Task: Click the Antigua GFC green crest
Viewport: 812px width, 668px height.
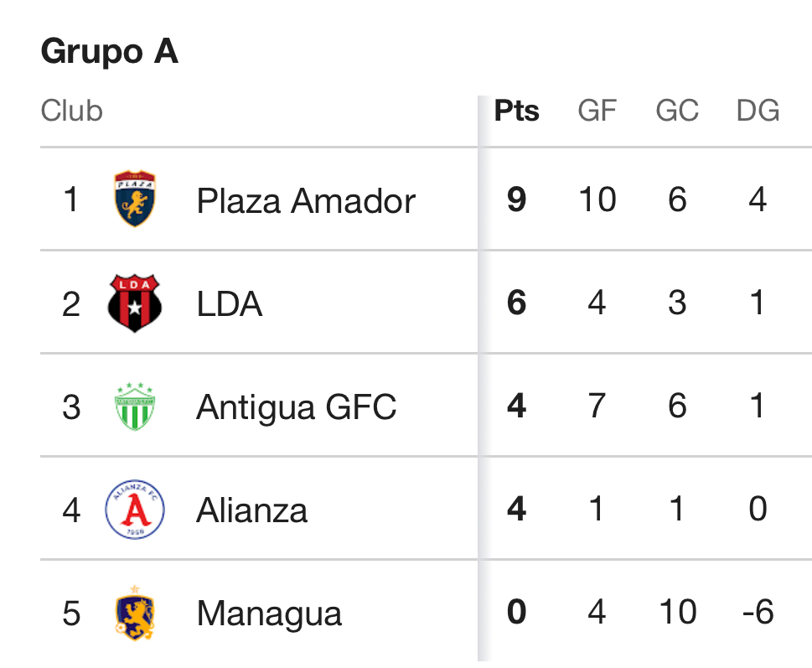Action: tap(135, 406)
